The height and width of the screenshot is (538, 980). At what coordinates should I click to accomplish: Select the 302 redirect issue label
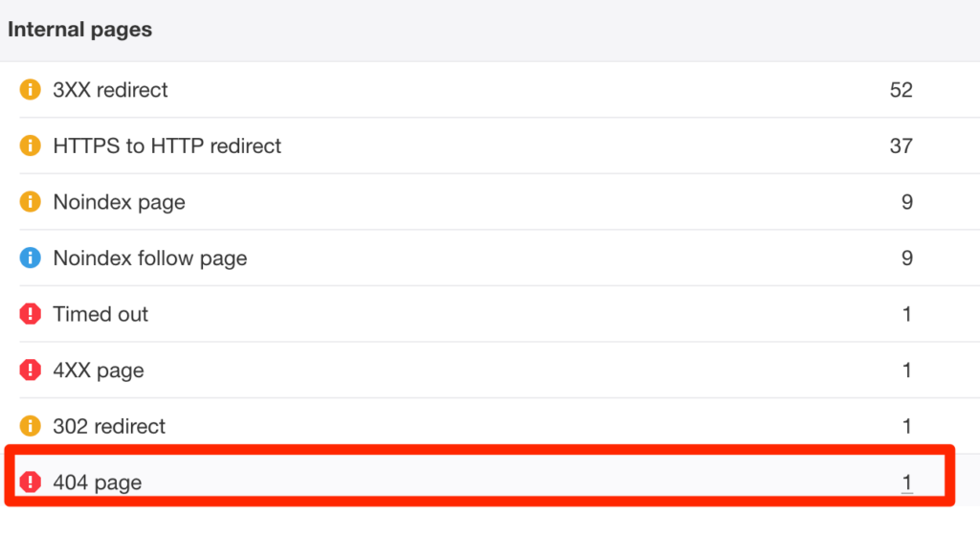[109, 427]
